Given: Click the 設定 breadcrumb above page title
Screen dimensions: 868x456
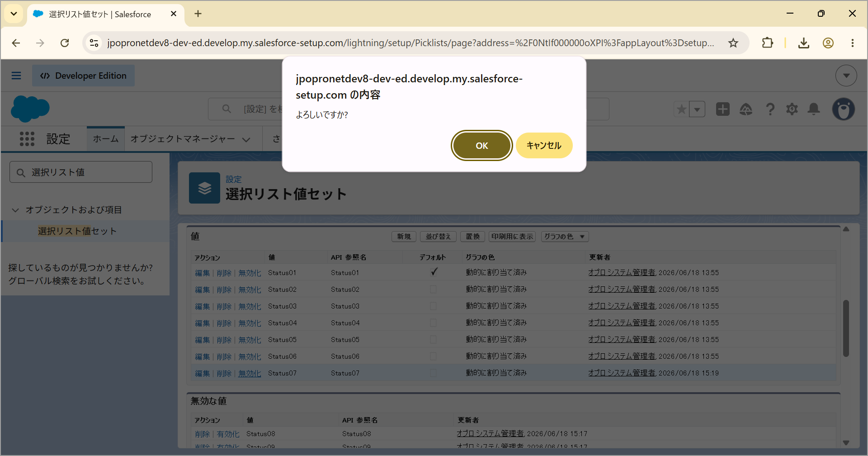Looking at the screenshot, I should pos(234,179).
